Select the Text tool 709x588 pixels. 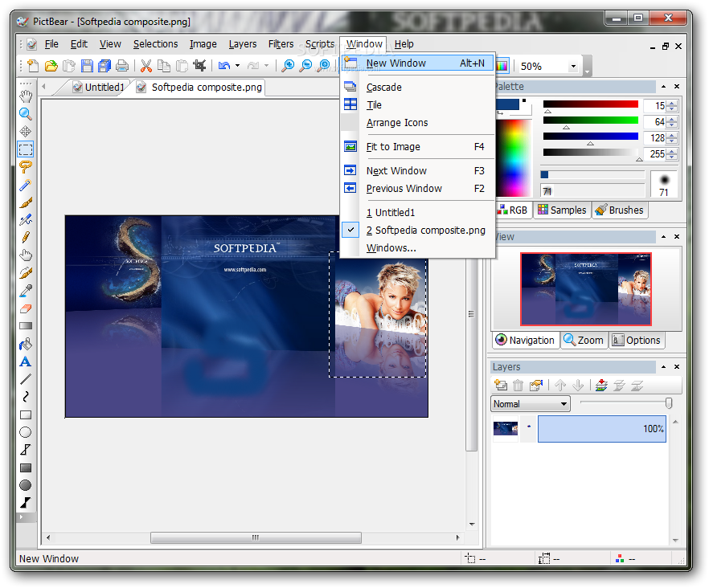coord(26,361)
